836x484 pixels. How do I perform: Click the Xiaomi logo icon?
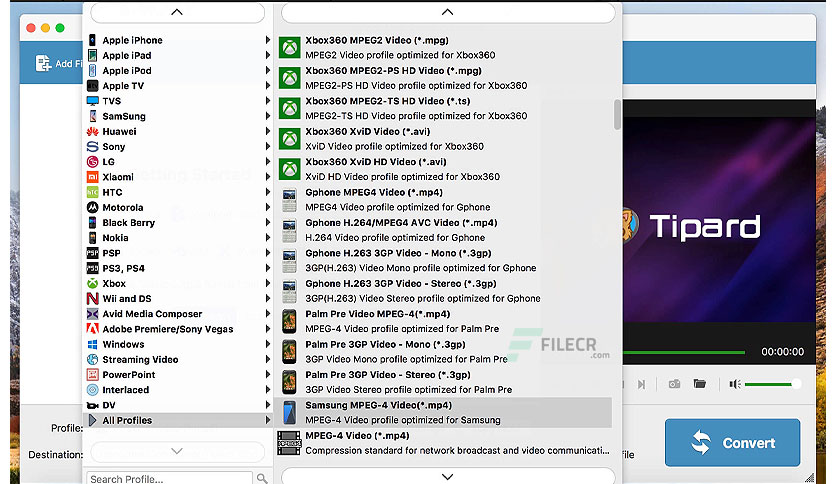(92, 177)
